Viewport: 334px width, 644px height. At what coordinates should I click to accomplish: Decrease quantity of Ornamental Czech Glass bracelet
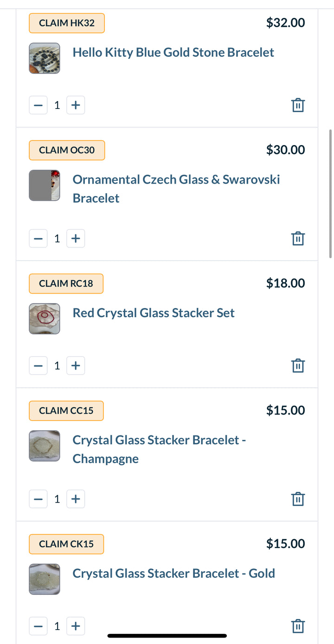[x=39, y=238]
